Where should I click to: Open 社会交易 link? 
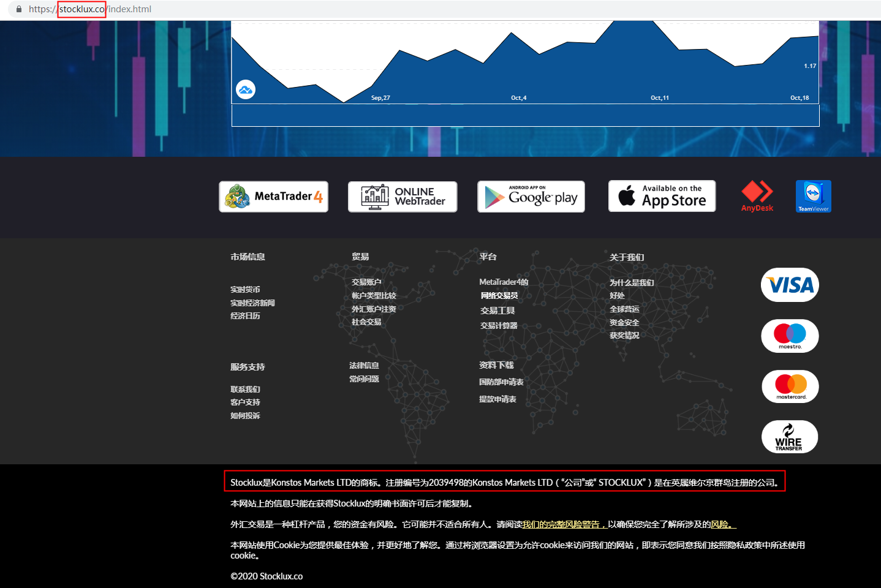[x=366, y=322]
